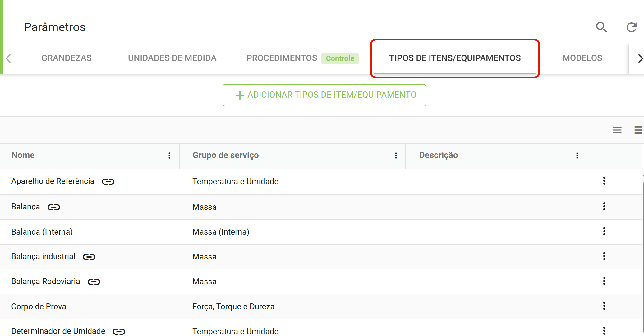This screenshot has height=336, width=644.
Task: Select the Tipos de Itens/Equipamentos tab
Action: 455,58
